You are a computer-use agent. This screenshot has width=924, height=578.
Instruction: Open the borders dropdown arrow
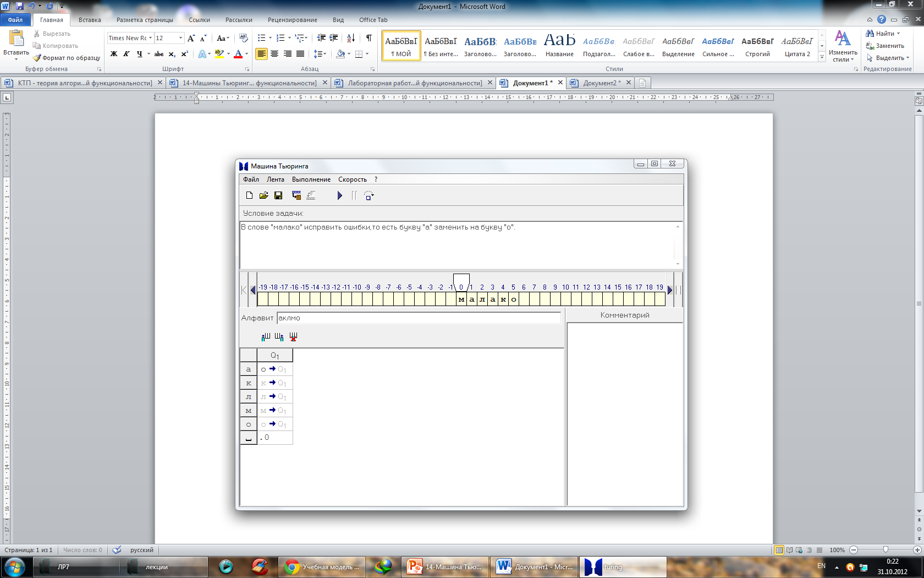[x=367, y=54]
